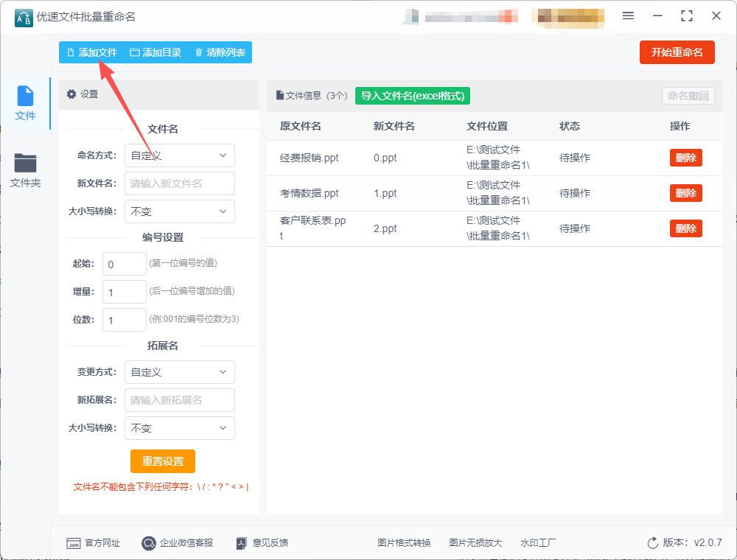Open the 意见反馈 feedback link
Viewport: 737px width, 560px height.
[262, 543]
